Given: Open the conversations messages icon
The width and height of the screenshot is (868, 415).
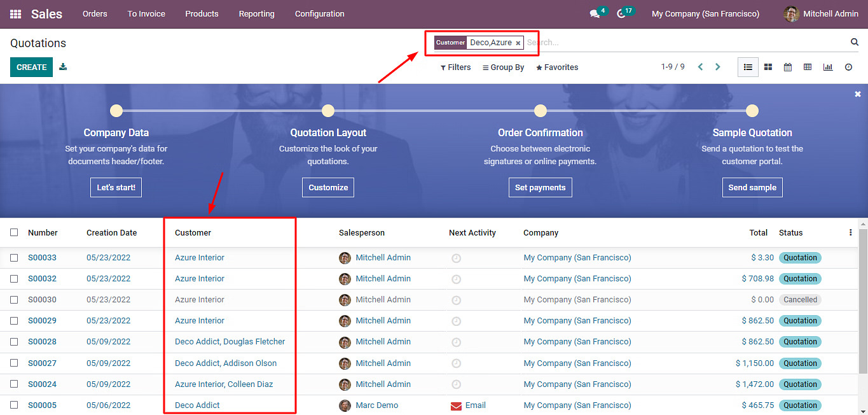Looking at the screenshot, I should tap(595, 14).
